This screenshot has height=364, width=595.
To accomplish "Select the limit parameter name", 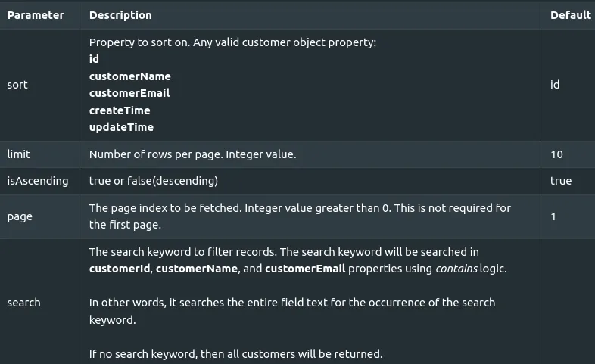I will 19,154.
